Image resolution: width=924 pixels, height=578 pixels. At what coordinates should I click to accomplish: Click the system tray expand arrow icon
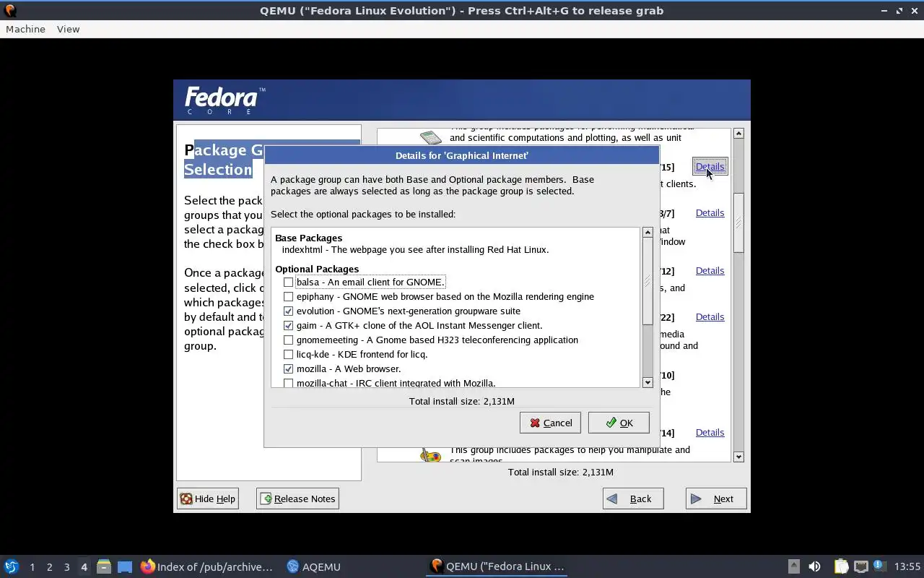793,566
